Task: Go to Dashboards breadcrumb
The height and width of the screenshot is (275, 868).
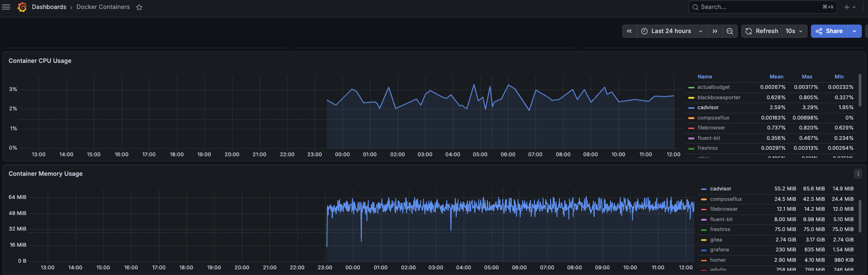Action: tap(49, 7)
